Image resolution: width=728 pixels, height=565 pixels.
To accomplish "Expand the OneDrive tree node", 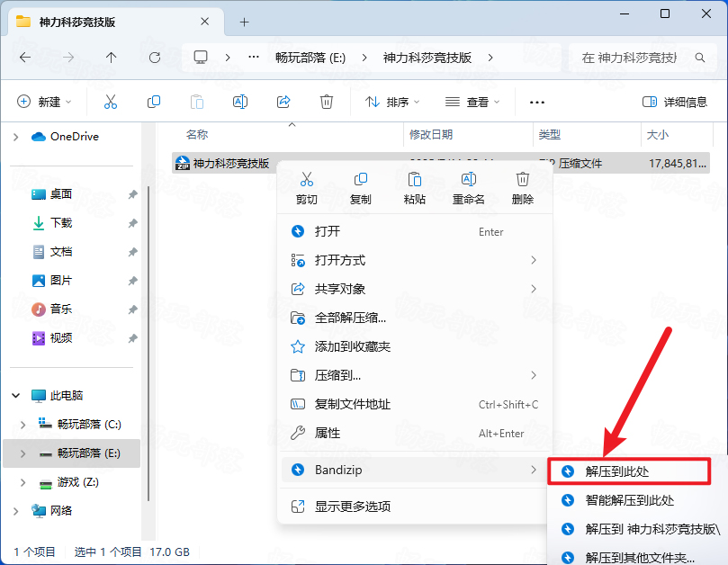I will [x=16, y=137].
